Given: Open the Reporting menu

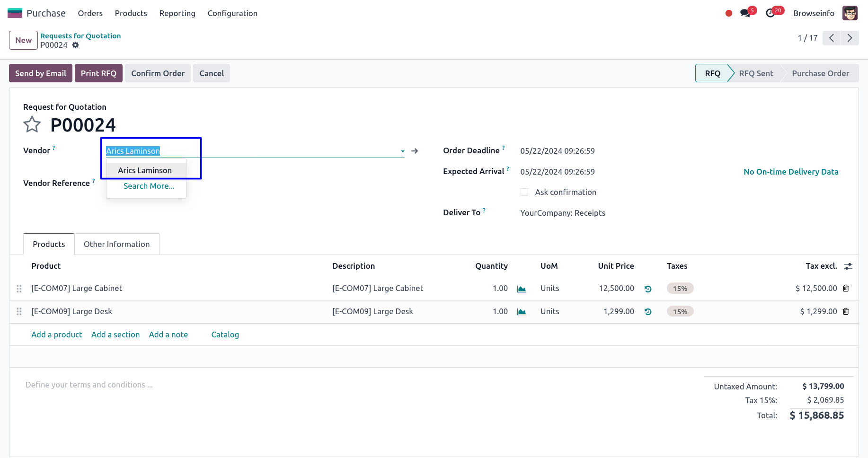Looking at the screenshot, I should pos(177,13).
